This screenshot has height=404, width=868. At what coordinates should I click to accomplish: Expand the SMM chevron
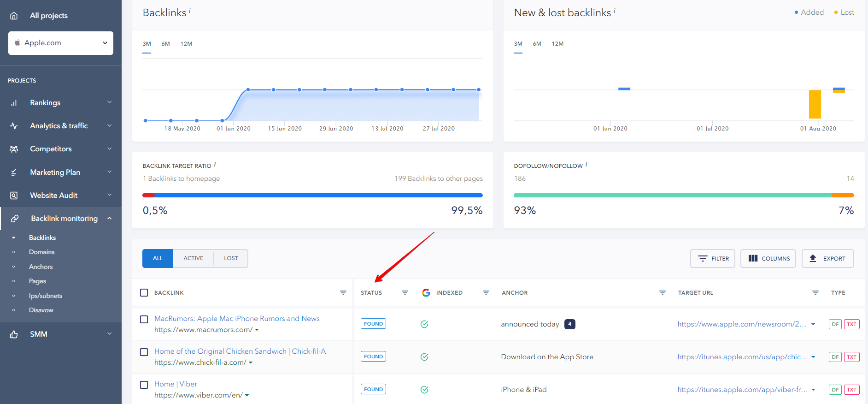[x=110, y=334]
